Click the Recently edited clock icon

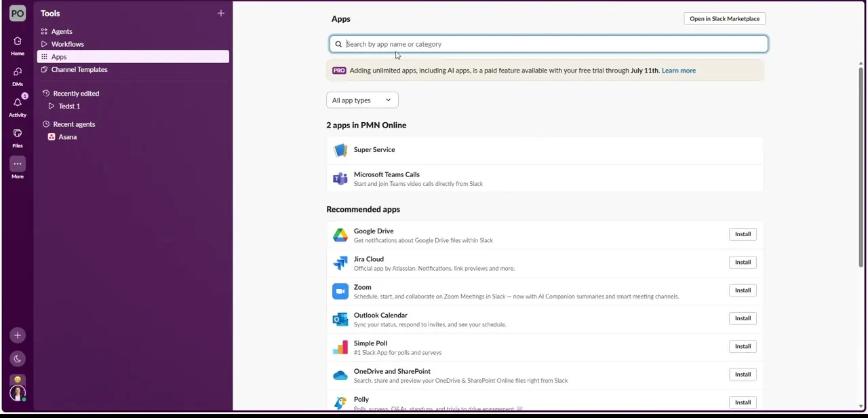[x=46, y=94]
